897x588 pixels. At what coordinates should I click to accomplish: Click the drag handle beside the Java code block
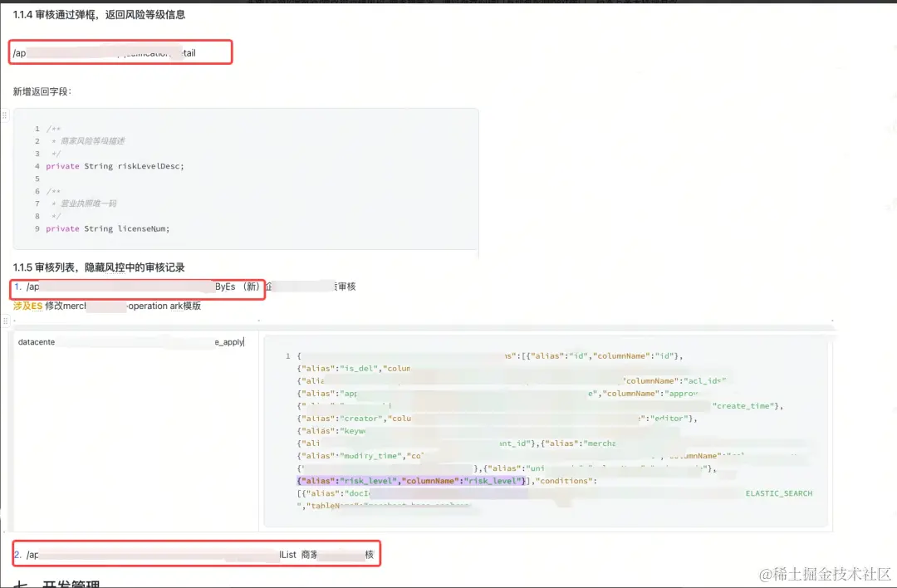[x=5, y=115]
